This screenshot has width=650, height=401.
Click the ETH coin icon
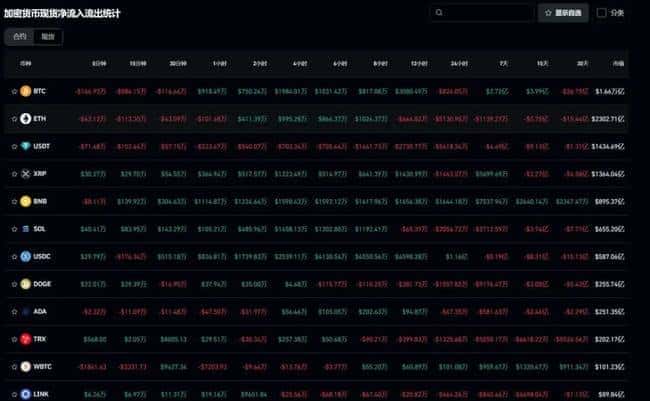point(26,119)
